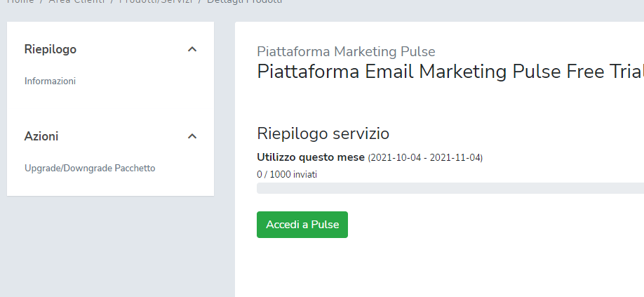Select the Piattaforma Marketing Pulse subtitle
The height and width of the screenshot is (297, 644).
(346, 52)
